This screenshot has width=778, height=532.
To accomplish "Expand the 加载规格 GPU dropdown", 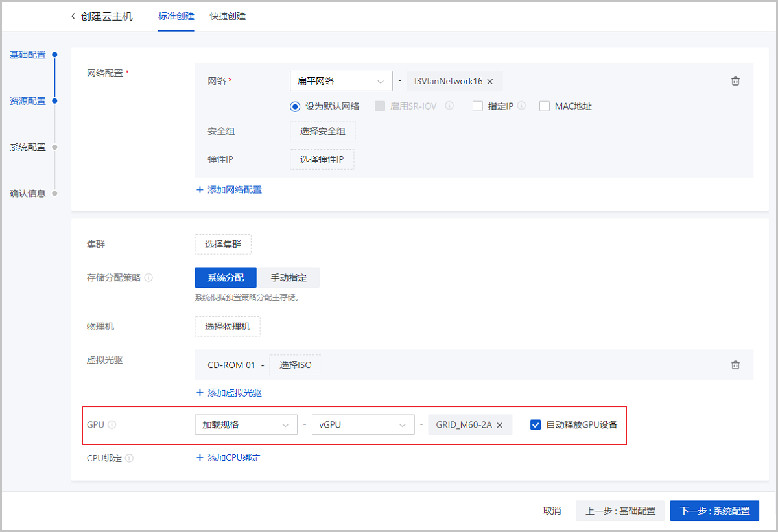I will point(246,425).
